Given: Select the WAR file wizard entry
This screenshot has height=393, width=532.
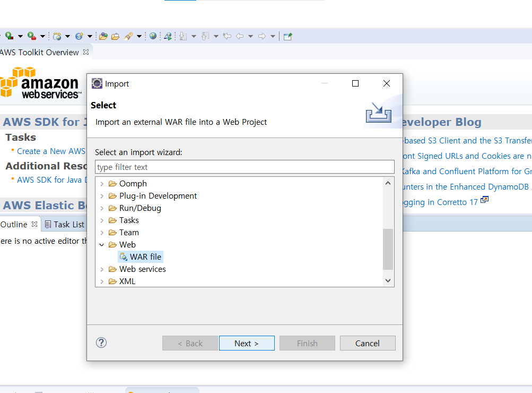Looking at the screenshot, I should pyautogui.click(x=141, y=257).
